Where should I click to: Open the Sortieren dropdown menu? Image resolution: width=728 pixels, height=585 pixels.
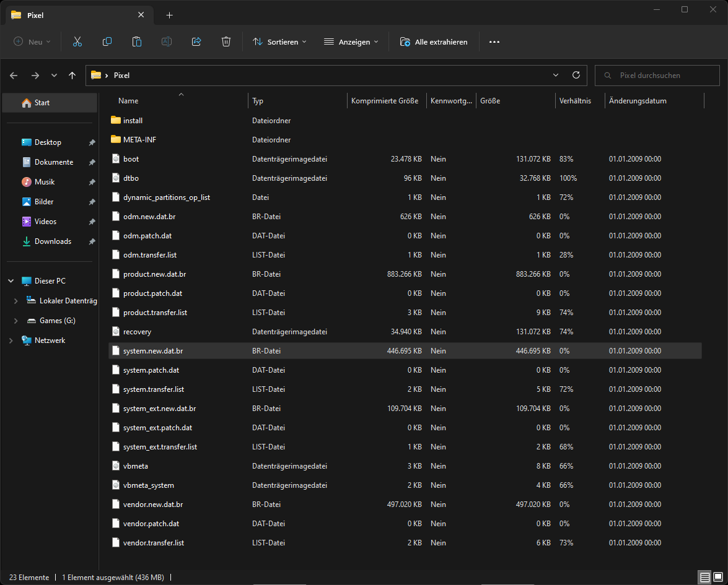pyautogui.click(x=279, y=41)
